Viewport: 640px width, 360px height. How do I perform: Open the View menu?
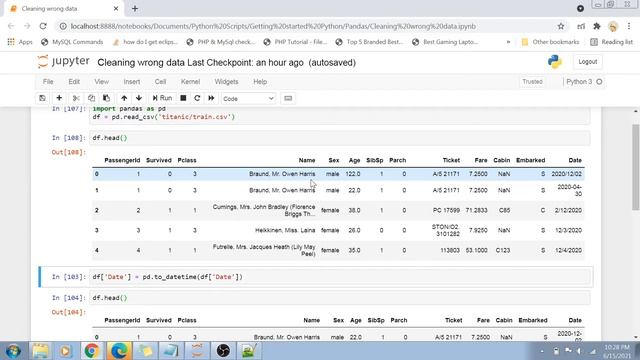click(102, 82)
